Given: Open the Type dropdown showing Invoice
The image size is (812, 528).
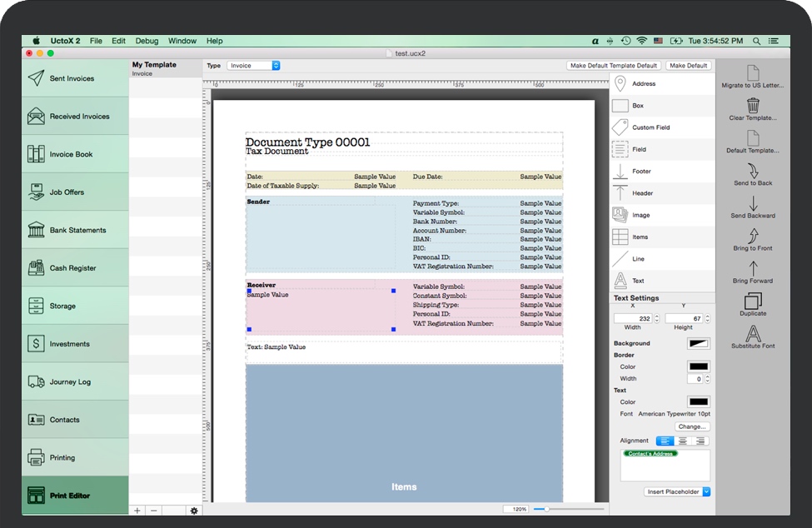Looking at the screenshot, I should 254,66.
